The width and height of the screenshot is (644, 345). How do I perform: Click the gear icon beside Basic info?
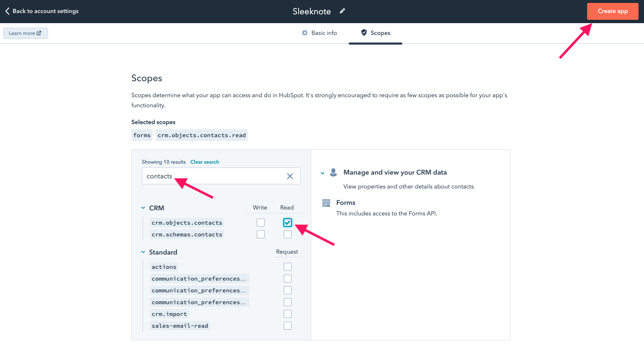[x=305, y=33]
